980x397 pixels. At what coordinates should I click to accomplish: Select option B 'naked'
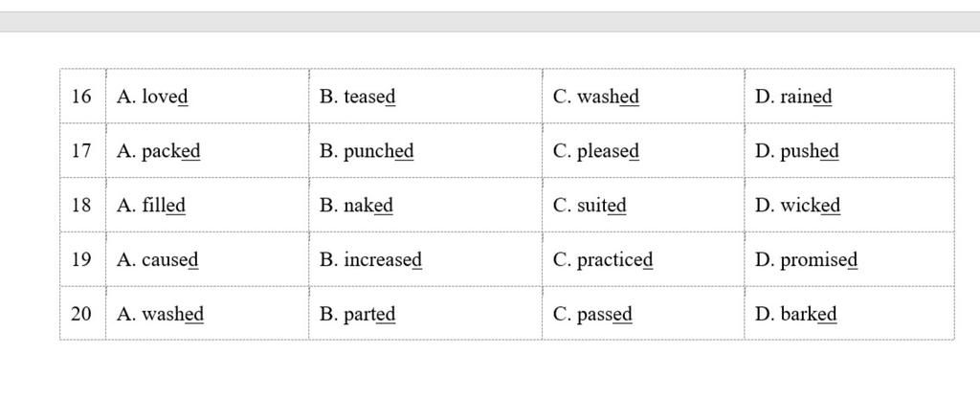tap(368, 206)
